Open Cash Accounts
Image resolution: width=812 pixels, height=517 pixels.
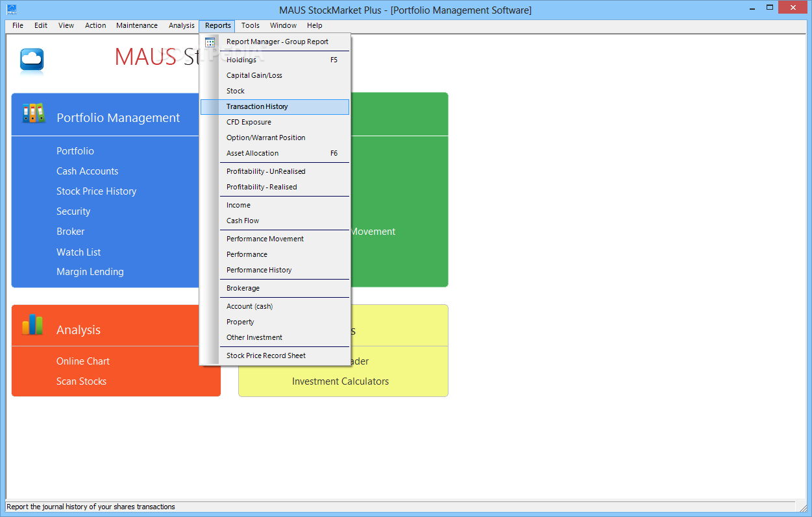tap(88, 171)
